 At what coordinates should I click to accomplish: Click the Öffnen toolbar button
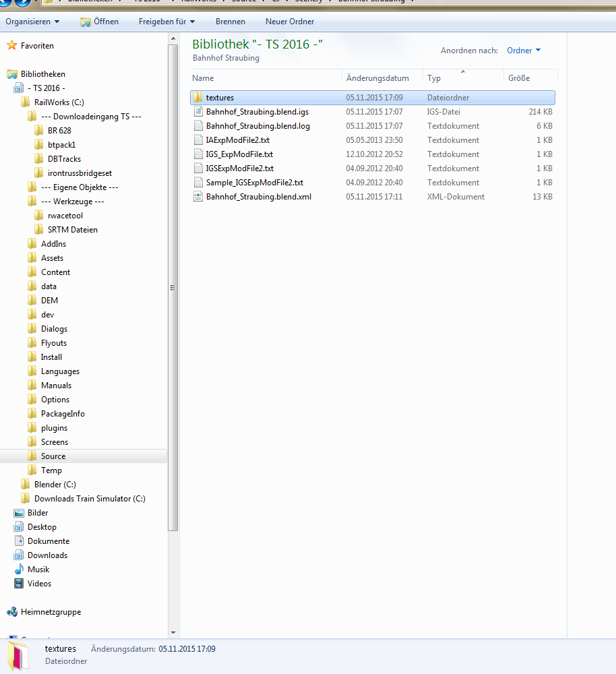(99, 22)
